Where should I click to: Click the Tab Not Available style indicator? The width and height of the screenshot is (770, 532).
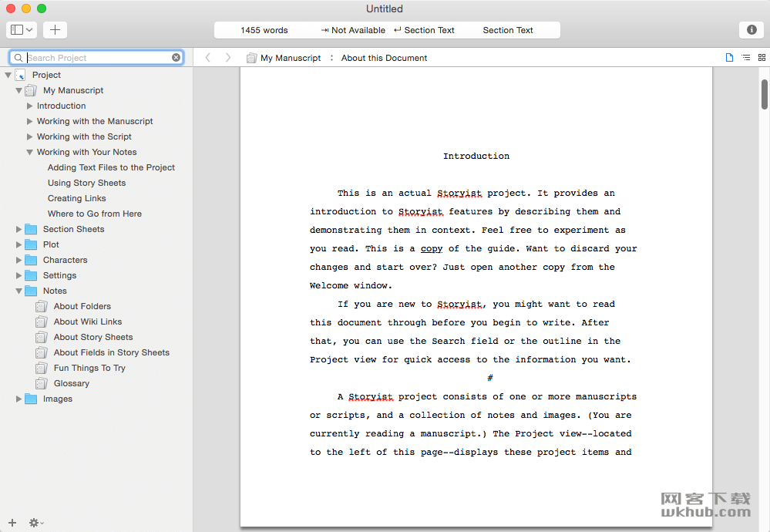[353, 30]
